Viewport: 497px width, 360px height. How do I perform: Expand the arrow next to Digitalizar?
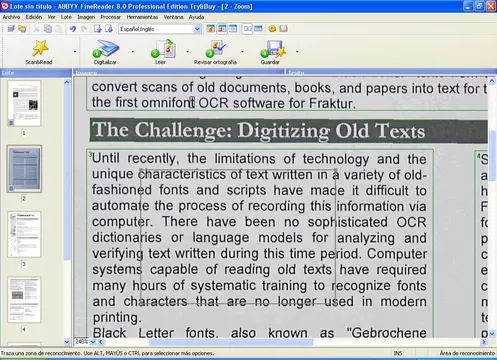(133, 52)
